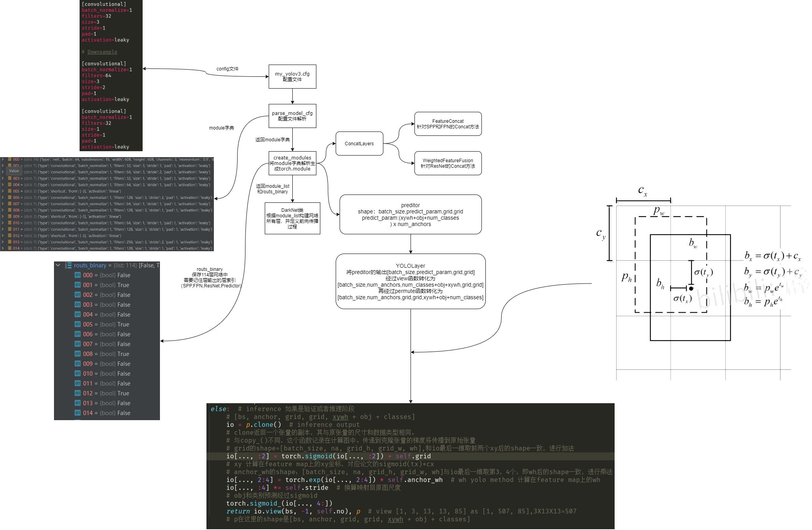The image size is (812, 530).
Task: Click the bool icon of routs_binary 000
Action: pos(78,275)
